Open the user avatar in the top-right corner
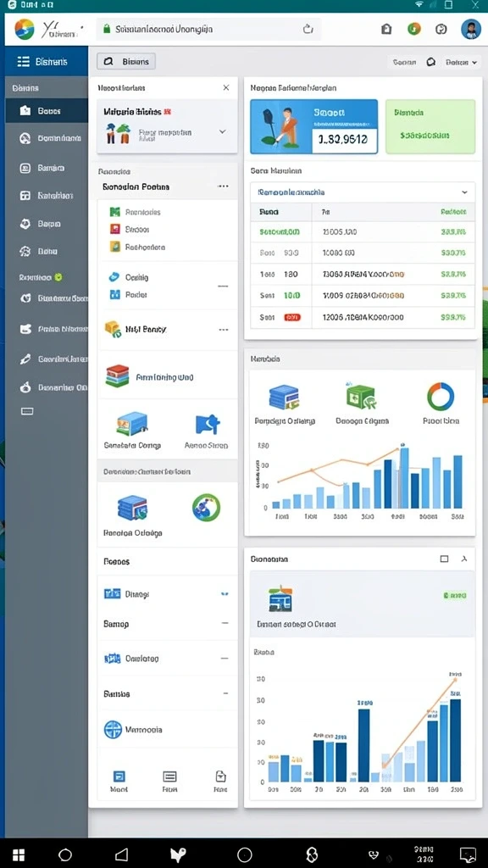The height and width of the screenshot is (868, 488). coord(471,29)
